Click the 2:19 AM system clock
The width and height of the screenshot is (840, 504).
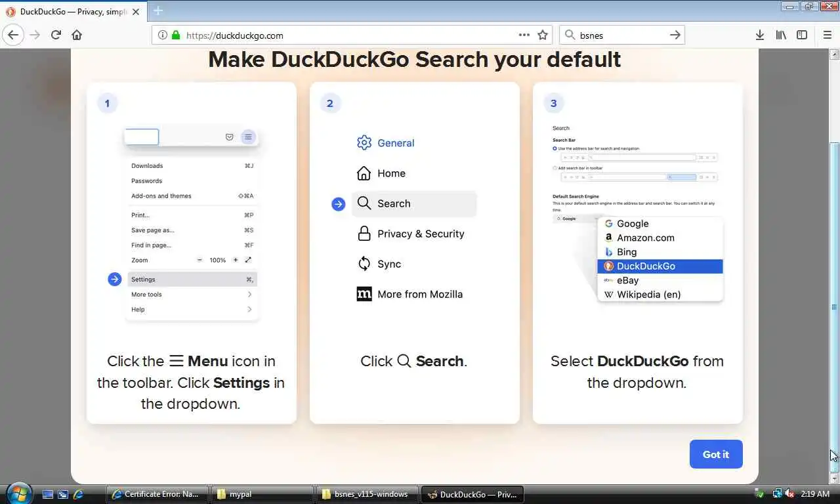pos(815,493)
